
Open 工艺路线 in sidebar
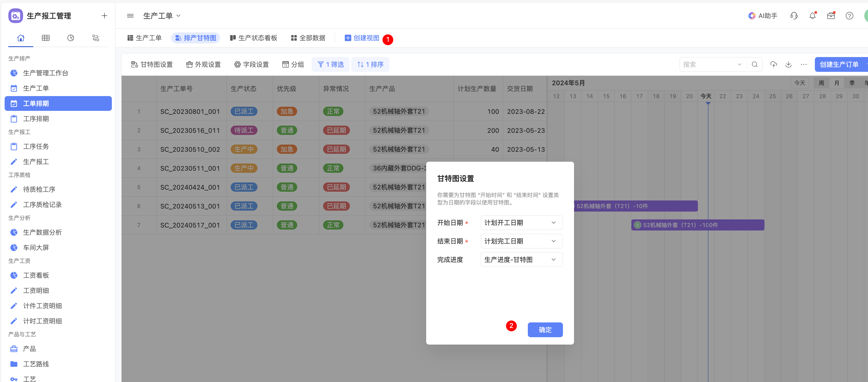[x=58, y=364]
